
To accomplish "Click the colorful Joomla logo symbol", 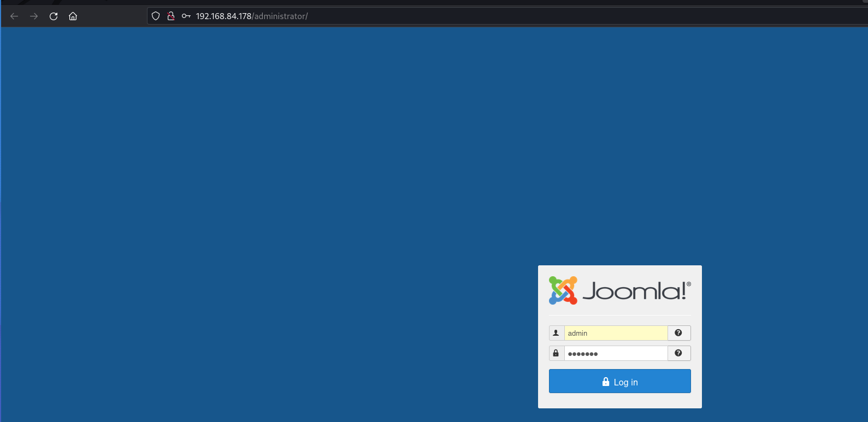I will pyautogui.click(x=563, y=290).
